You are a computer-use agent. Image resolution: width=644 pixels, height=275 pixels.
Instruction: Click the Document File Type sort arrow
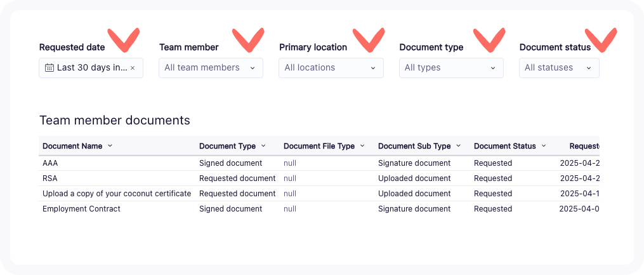(362, 146)
